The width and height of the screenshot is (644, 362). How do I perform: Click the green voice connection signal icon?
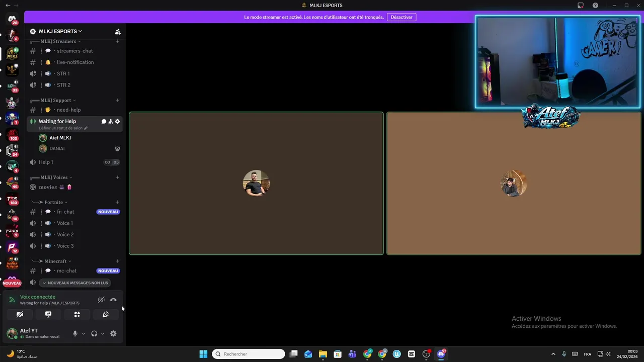pos(12,300)
